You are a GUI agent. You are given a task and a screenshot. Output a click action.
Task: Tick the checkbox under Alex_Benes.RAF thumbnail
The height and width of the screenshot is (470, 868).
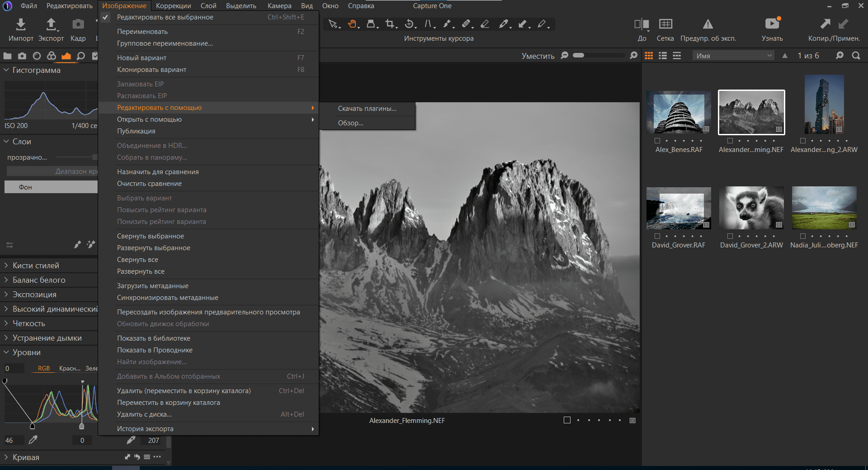[657, 141]
